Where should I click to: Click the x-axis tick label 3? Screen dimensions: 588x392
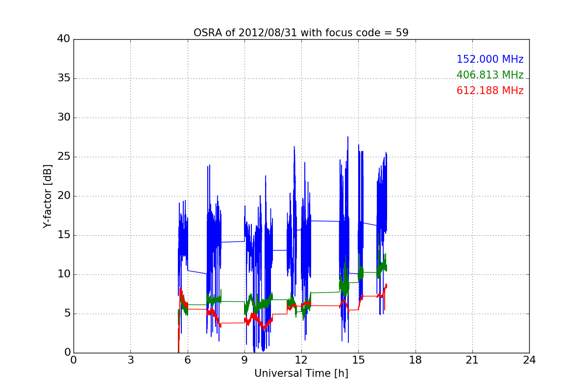click(130, 360)
